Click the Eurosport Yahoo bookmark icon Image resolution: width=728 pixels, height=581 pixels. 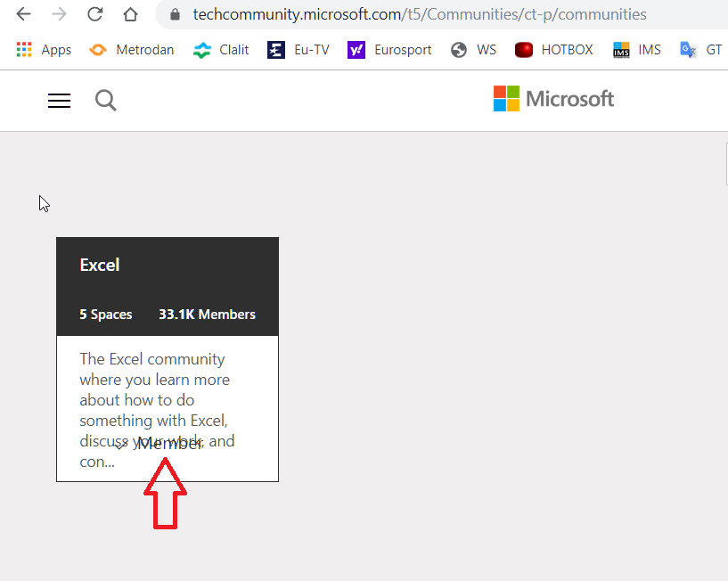(356, 49)
